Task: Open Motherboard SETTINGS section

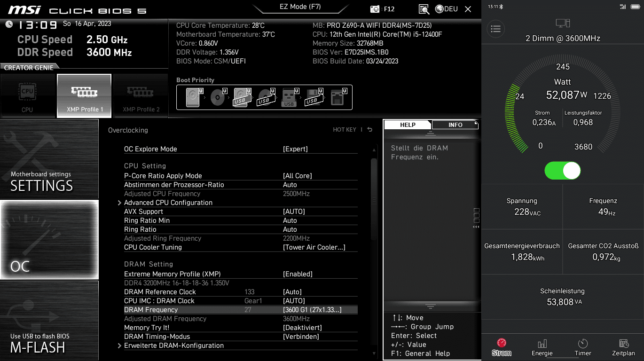Action: [49, 159]
